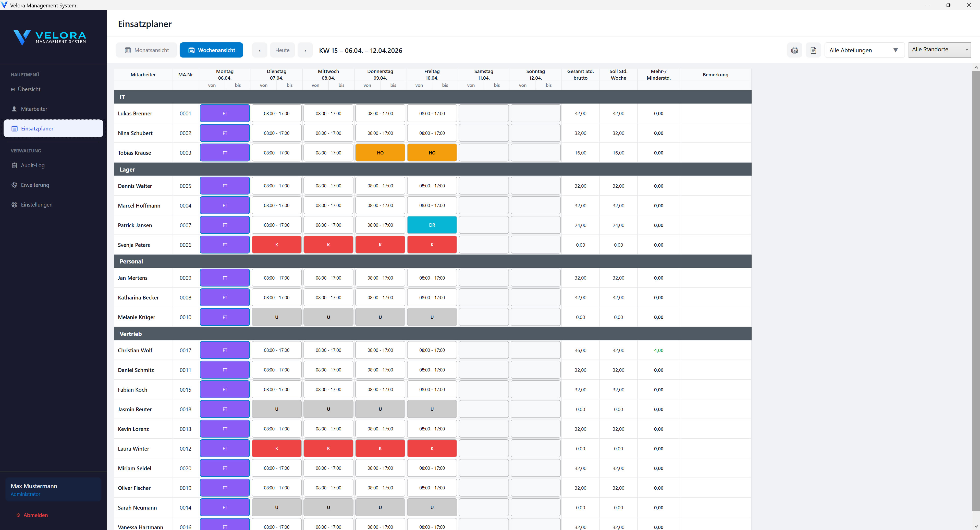Click the vertical scrollbar down arrow
The image size is (980, 530).
tap(976, 526)
